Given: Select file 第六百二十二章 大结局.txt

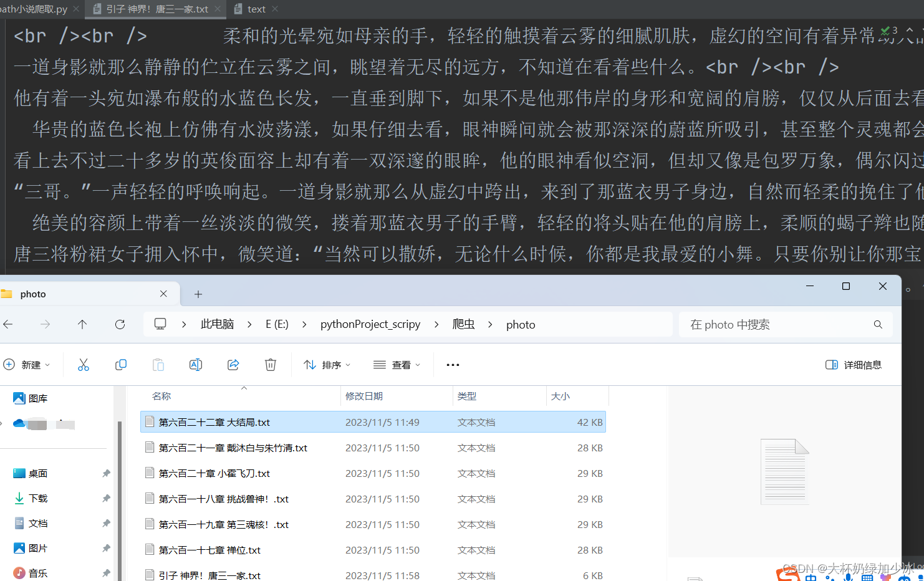Looking at the screenshot, I should [x=373, y=422].
